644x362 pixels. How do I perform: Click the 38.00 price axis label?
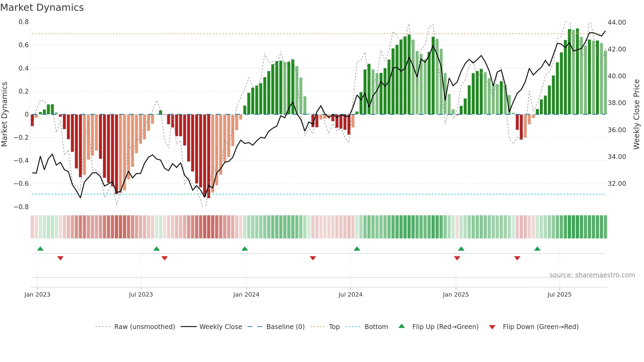[617, 103]
